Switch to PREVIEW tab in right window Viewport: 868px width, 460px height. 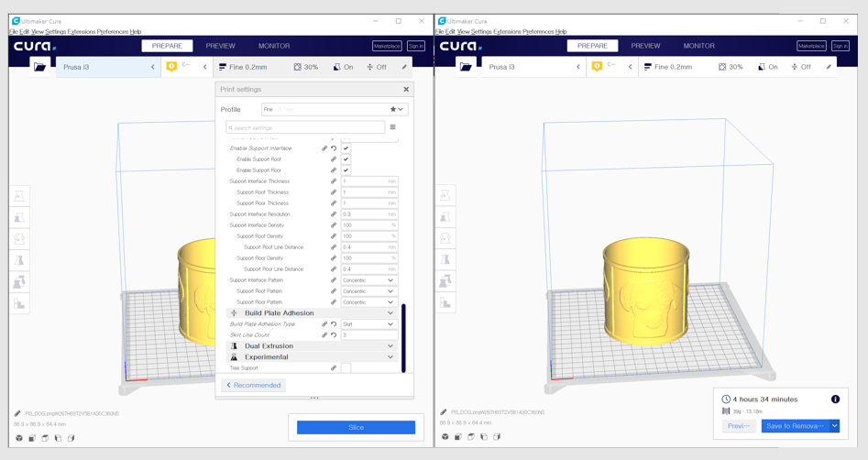pyautogui.click(x=645, y=46)
